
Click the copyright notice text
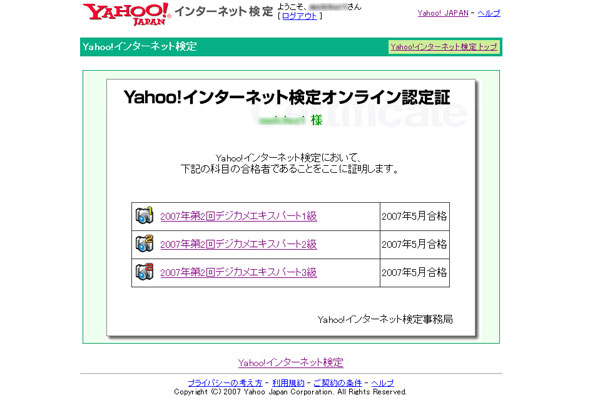tap(290, 392)
